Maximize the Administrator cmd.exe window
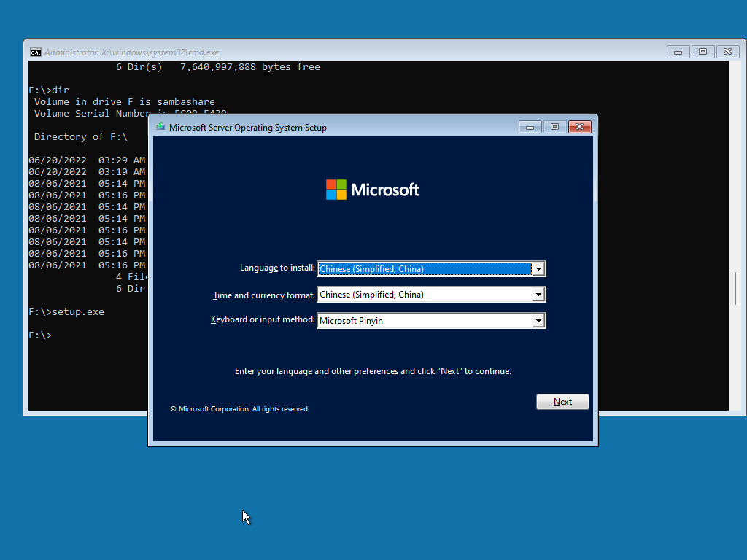The image size is (747, 560). coord(703,52)
